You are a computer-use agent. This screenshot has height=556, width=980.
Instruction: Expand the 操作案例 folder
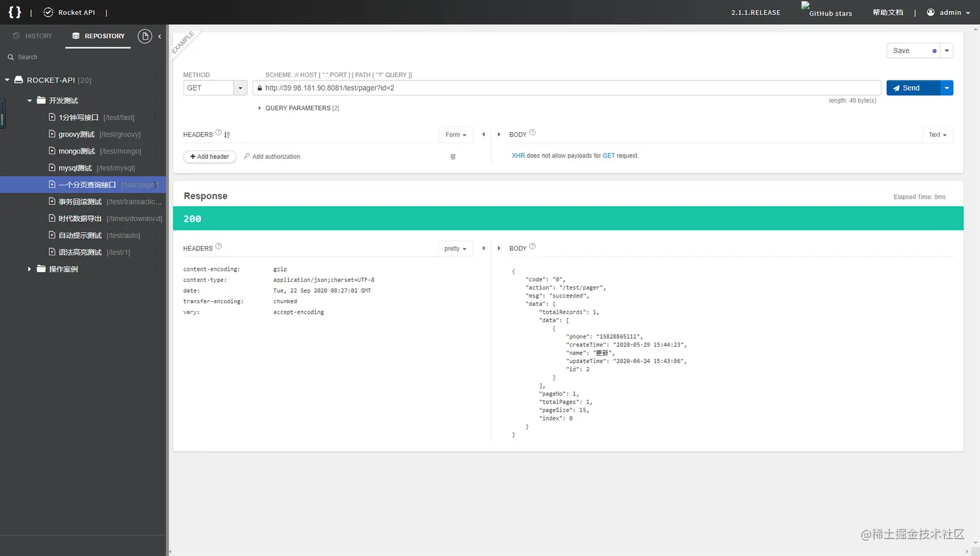tap(30, 269)
